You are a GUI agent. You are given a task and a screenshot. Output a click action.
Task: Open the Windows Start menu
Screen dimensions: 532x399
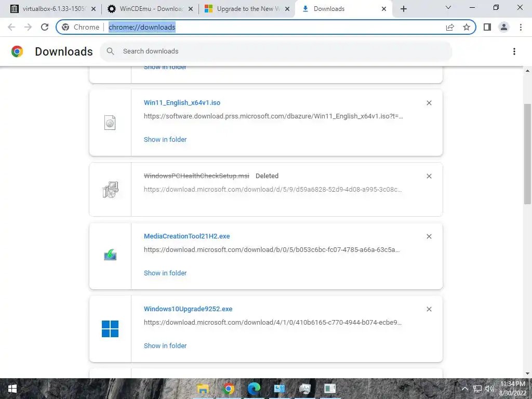[12, 389]
